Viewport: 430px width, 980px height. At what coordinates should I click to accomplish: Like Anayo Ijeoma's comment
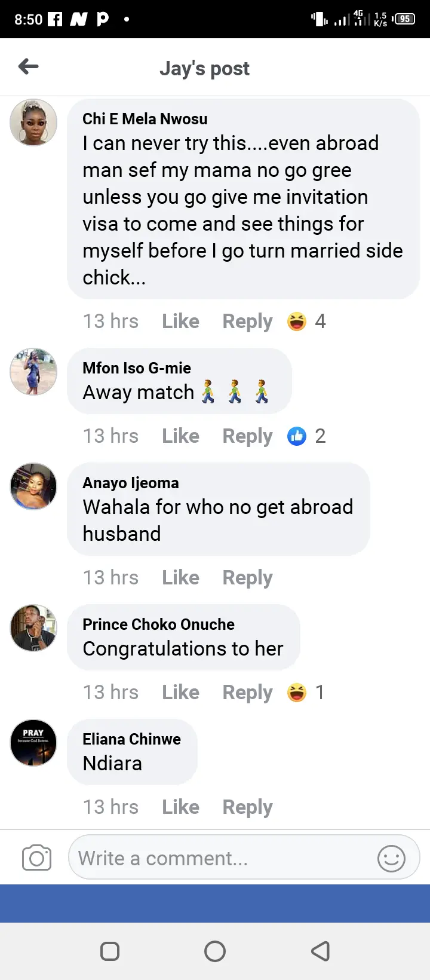(x=180, y=578)
